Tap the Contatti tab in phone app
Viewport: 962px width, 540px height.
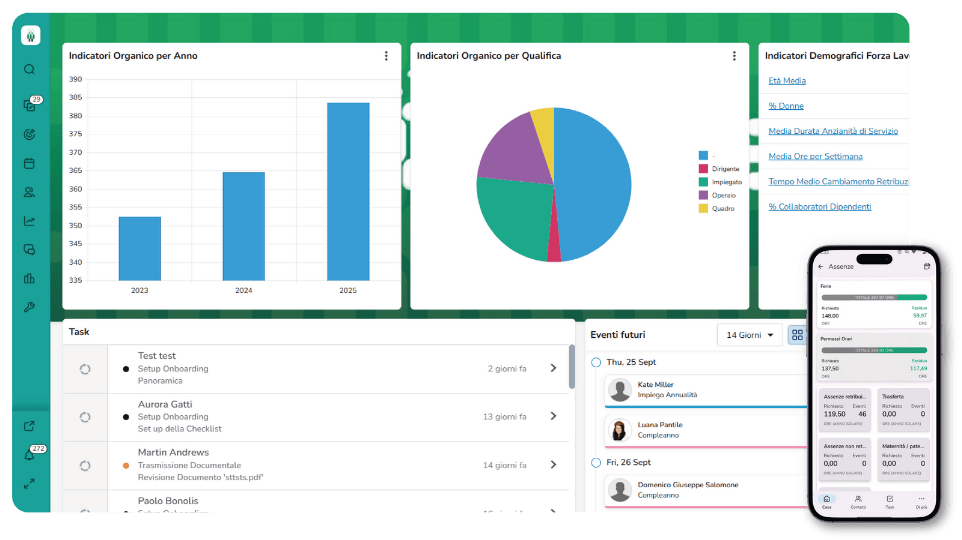point(858,501)
